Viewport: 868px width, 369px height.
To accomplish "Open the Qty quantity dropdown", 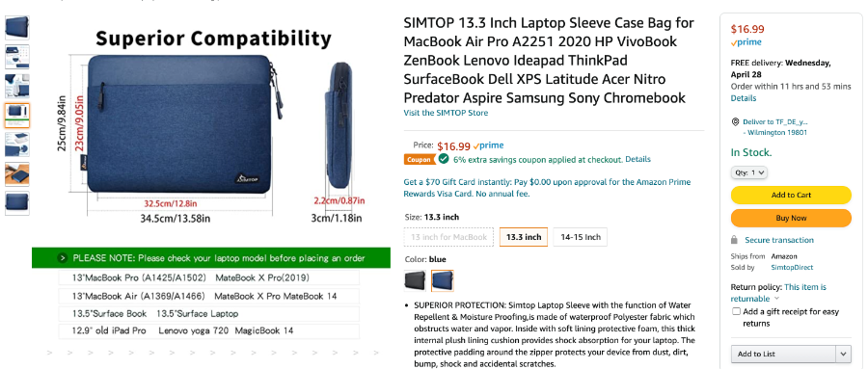I will pos(749,172).
